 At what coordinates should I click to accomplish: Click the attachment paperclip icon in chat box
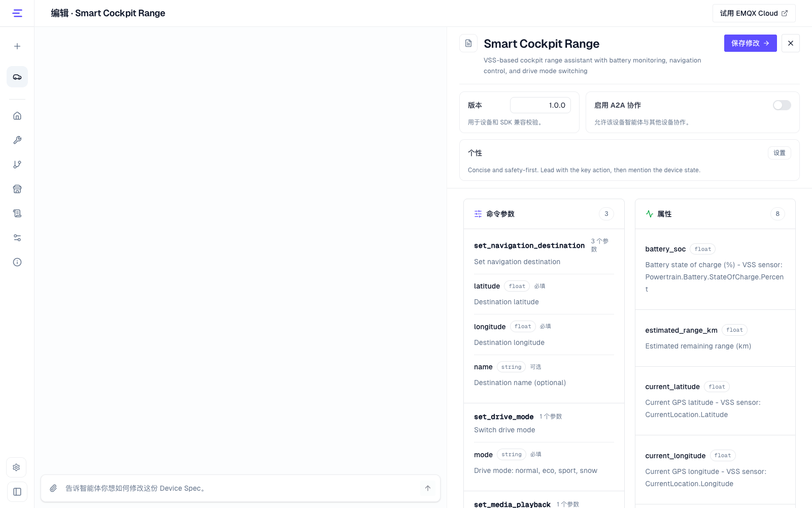[x=53, y=488]
